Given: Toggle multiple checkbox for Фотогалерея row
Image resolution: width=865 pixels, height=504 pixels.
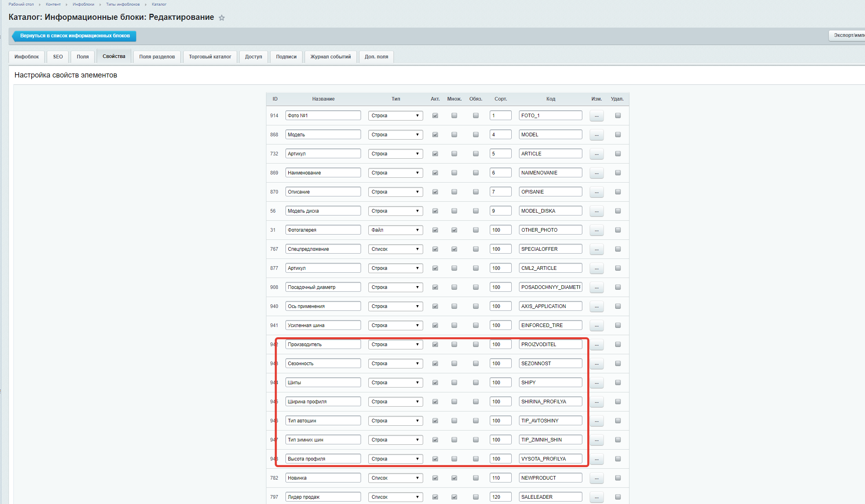Looking at the screenshot, I should click(454, 230).
